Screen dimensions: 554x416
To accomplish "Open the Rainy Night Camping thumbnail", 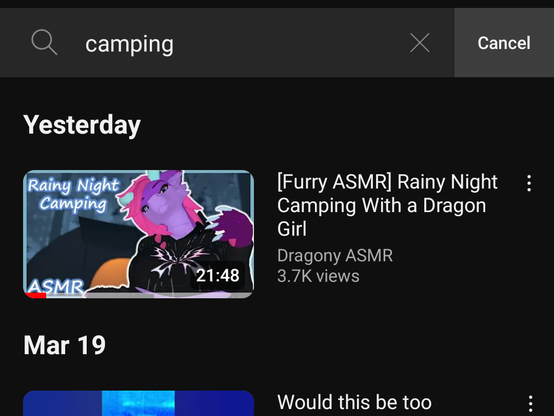I will [138, 234].
